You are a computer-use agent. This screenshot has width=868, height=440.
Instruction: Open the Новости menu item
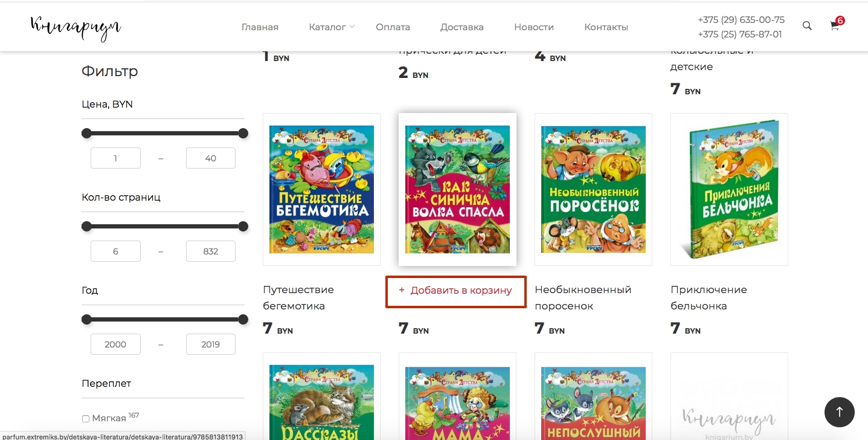click(x=533, y=27)
